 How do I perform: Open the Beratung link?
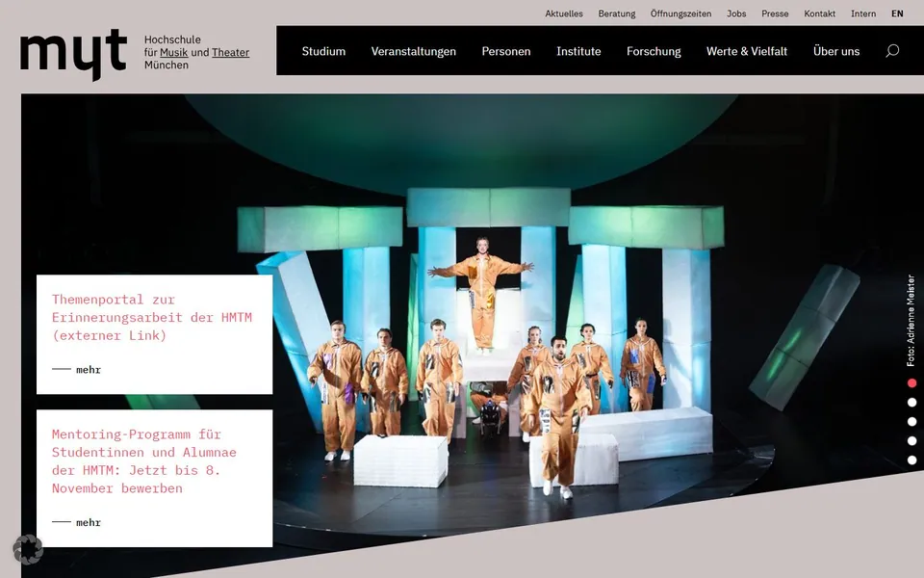pyautogui.click(x=616, y=13)
